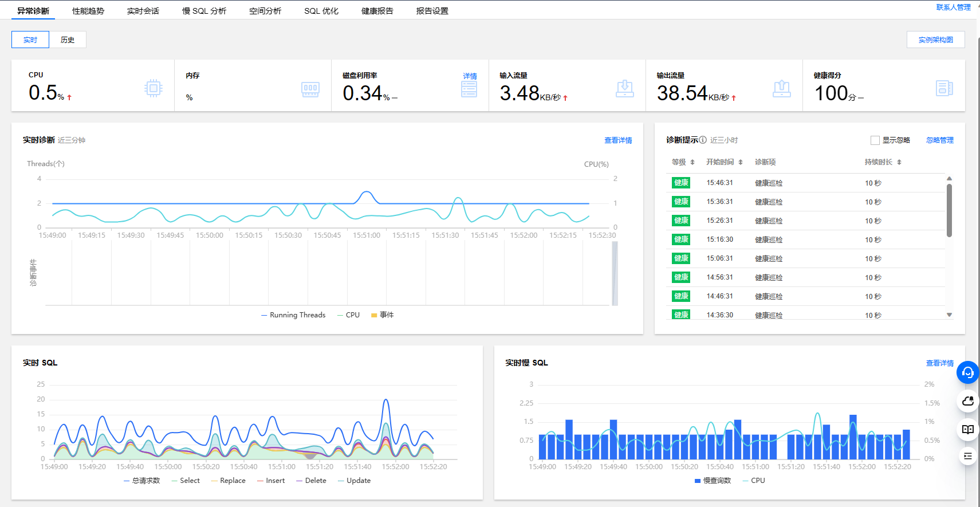Toggle Insert legend in realtime SQL chart
980x507 pixels.
(x=271, y=481)
